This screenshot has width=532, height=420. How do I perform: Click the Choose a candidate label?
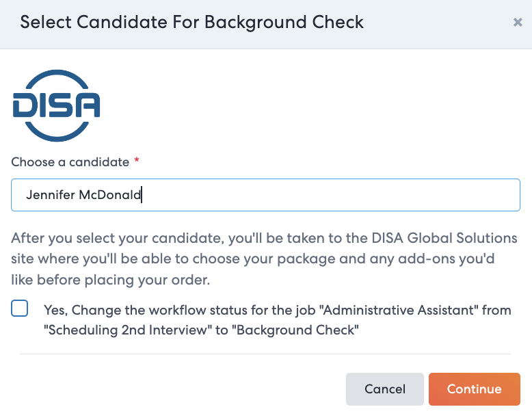[70, 162]
